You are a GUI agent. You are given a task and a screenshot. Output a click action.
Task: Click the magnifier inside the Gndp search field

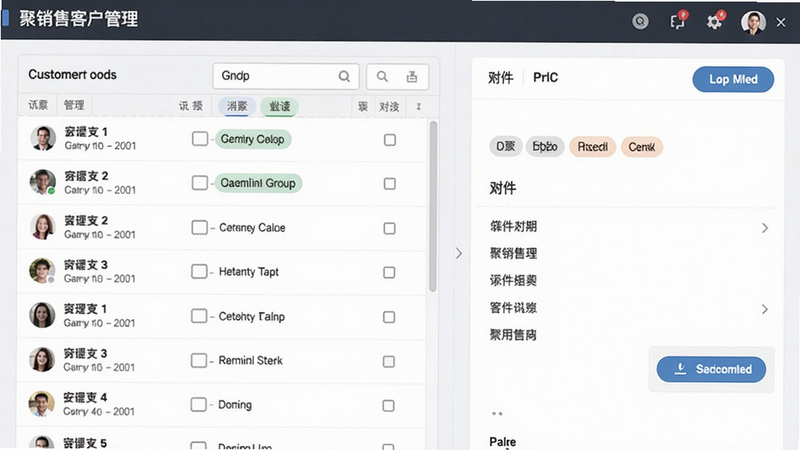(x=344, y=77)
